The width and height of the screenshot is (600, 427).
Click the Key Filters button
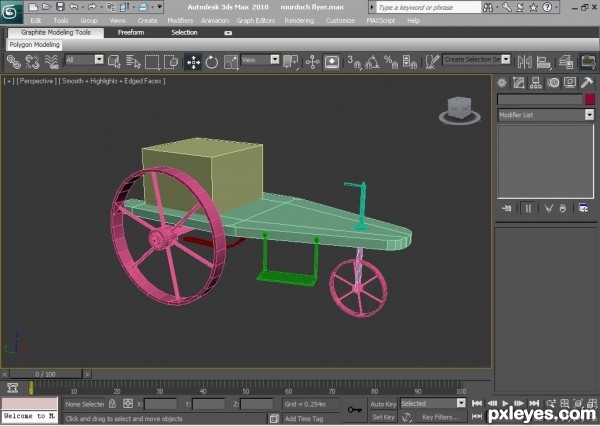pyautogui.click(x=440, y=417)
